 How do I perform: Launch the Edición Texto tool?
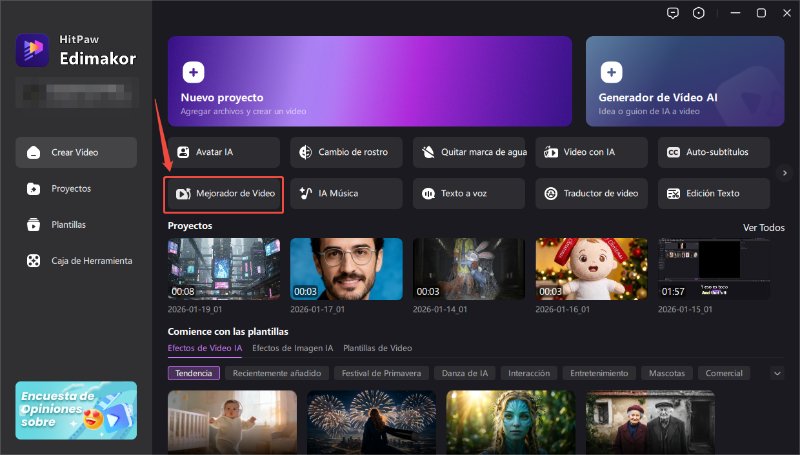[x=714, y=193]
